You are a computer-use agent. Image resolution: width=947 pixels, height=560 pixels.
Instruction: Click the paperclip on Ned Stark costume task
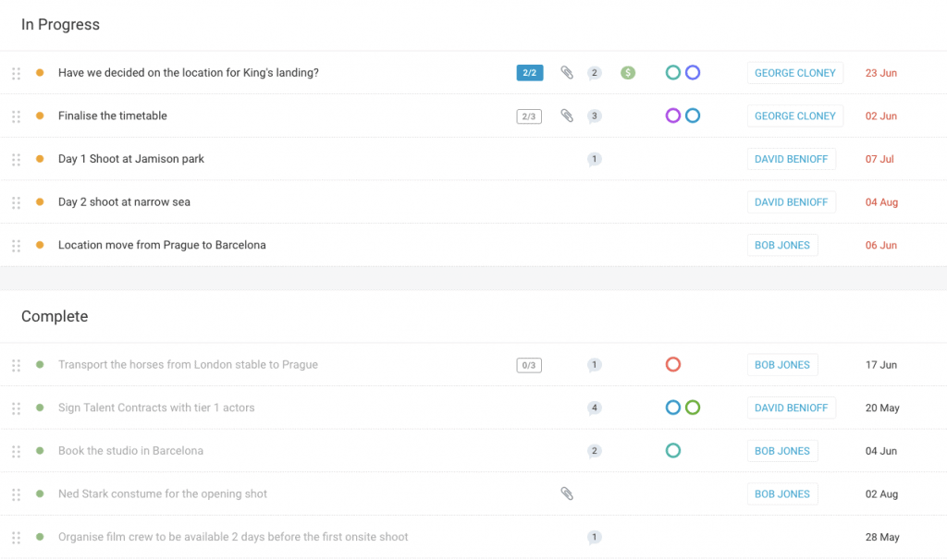click(566, 493)
